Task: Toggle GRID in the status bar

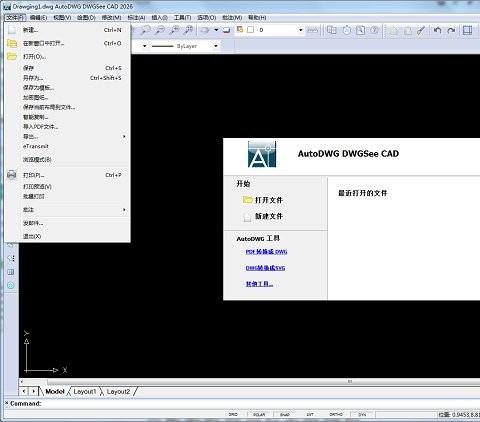Action: [233, 414]
